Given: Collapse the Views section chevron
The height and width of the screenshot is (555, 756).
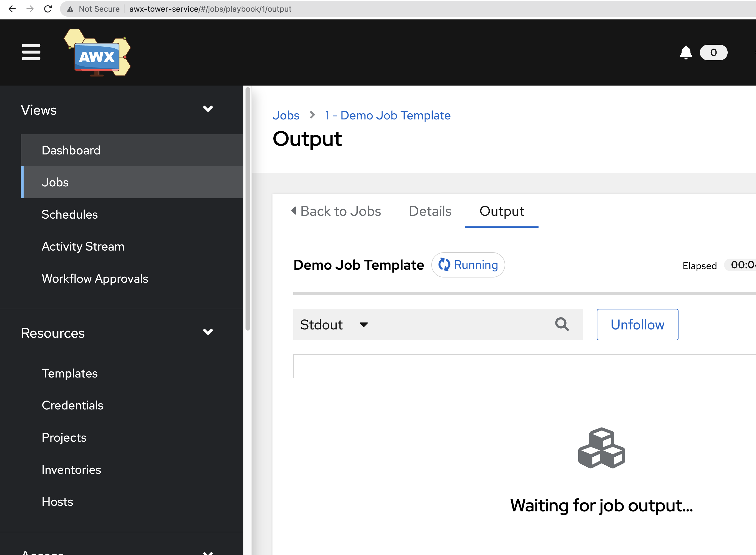Looking at the screenshot, I should pos(208,109).
